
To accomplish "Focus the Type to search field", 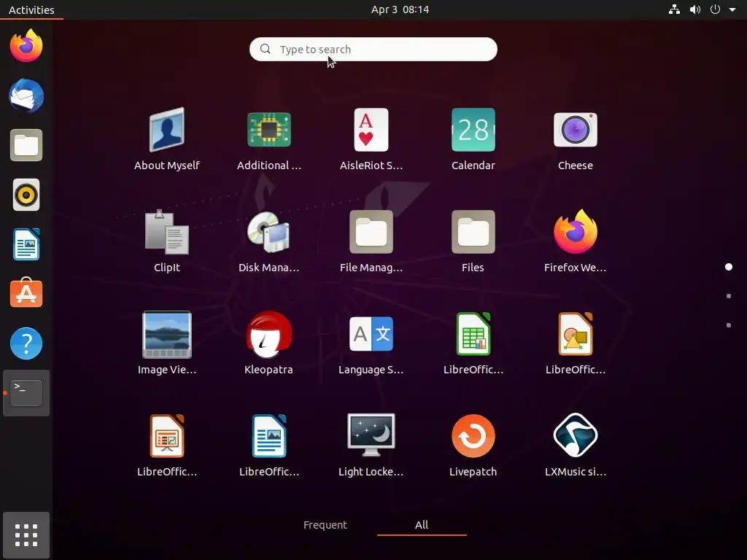I will click(373, 49).
